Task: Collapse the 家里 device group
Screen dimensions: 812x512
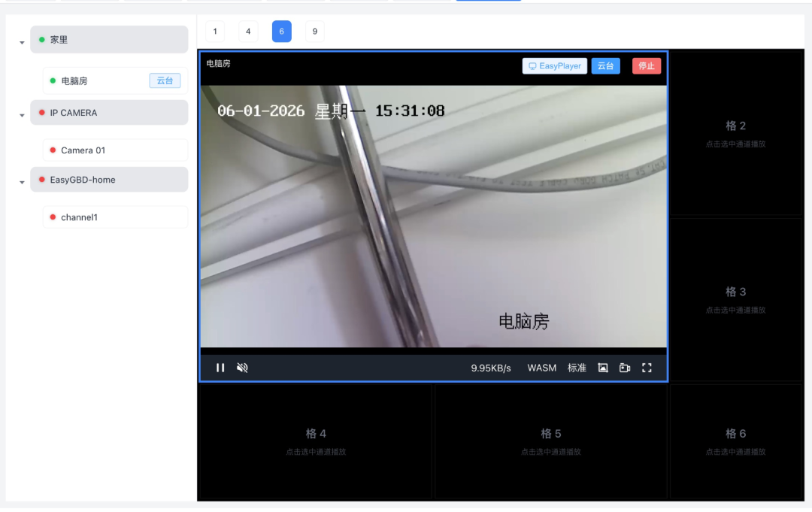Action: [x=22, y=42]
